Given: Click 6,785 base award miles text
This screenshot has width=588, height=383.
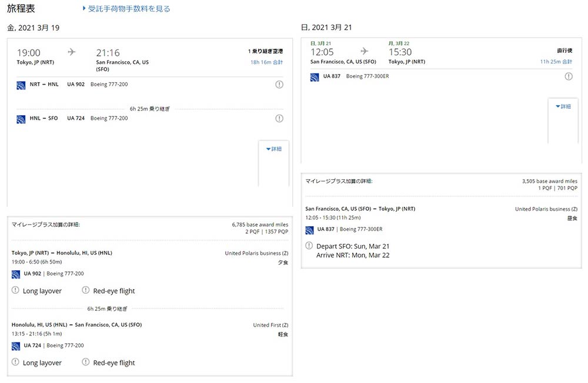Looking at the screenshot, I should [260, 225].
